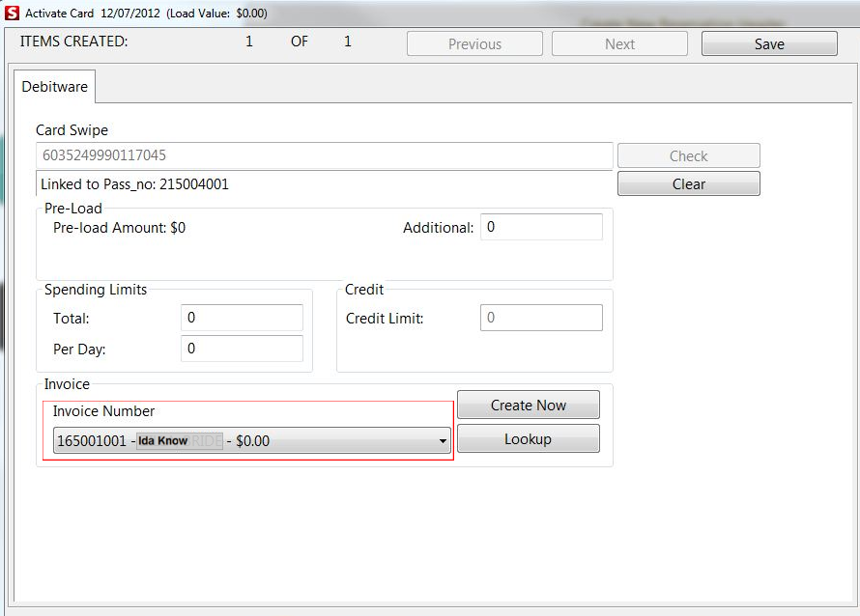860x616 pixels.
Task: Click the Next button
Action: pyautogui.click(x=618, y=42)
